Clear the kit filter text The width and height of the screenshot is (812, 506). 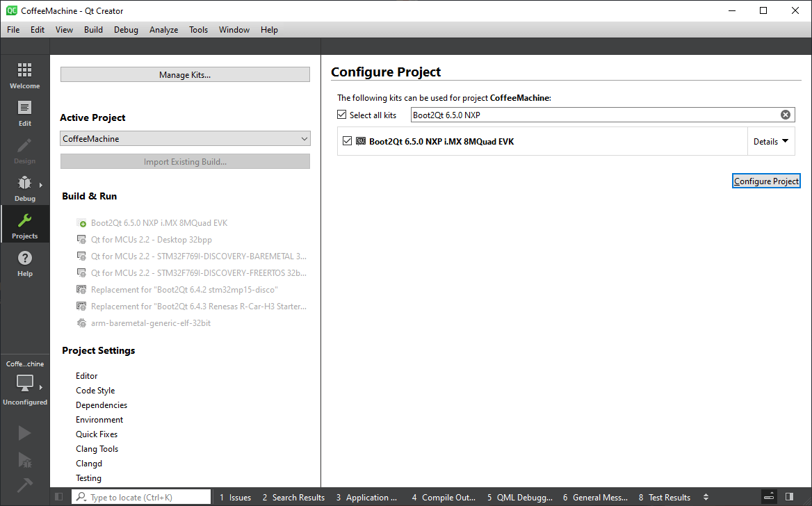pos(785,115)
